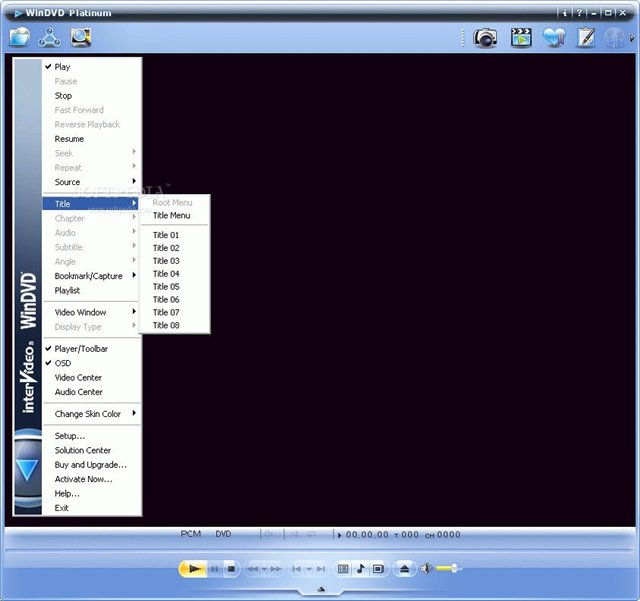Toggle the checked Player/Toolbar option

(x=92, y=349)
